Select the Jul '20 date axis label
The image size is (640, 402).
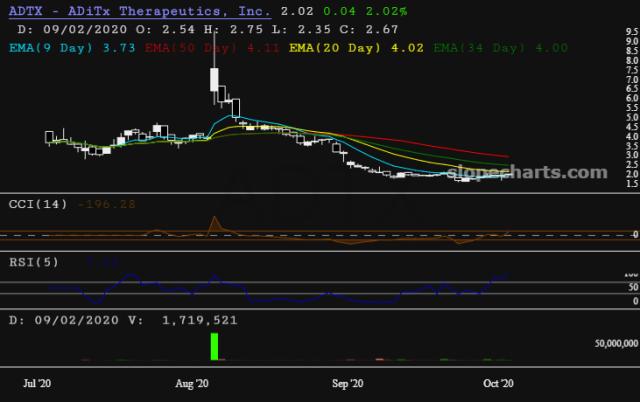(x=37, y=383)
